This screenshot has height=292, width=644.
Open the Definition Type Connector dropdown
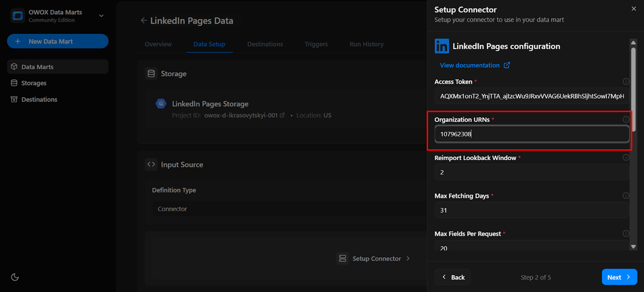[289, 209]
